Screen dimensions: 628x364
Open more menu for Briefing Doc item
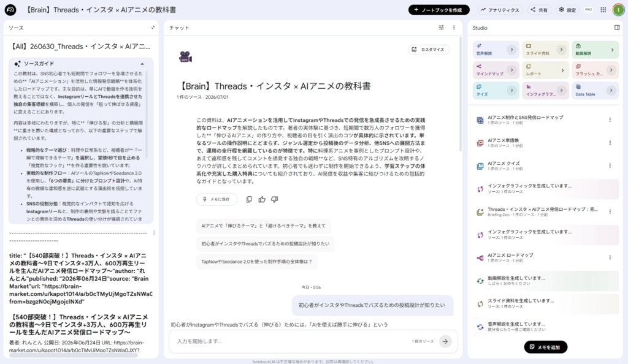coord(610,211)
